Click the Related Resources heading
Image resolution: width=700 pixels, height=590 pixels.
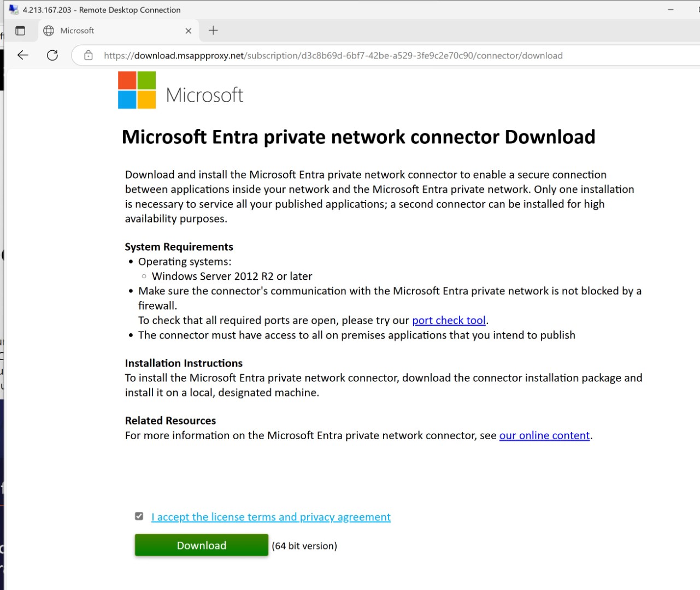click(170, 421)
